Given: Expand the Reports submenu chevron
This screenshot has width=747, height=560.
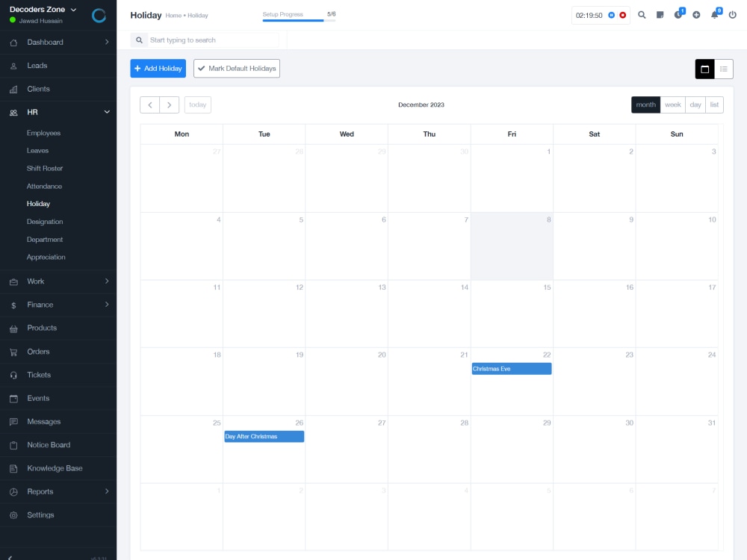Looking at the screenshot, I should pyautogui.click(x=107, y=491).
